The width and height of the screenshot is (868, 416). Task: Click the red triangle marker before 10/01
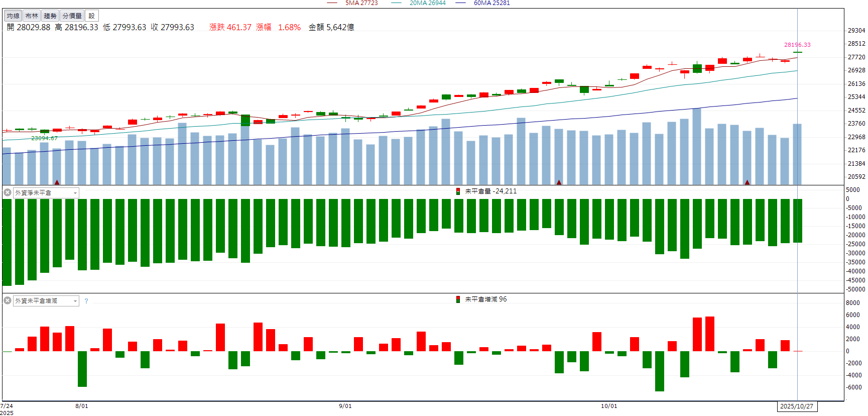[559, 182]
